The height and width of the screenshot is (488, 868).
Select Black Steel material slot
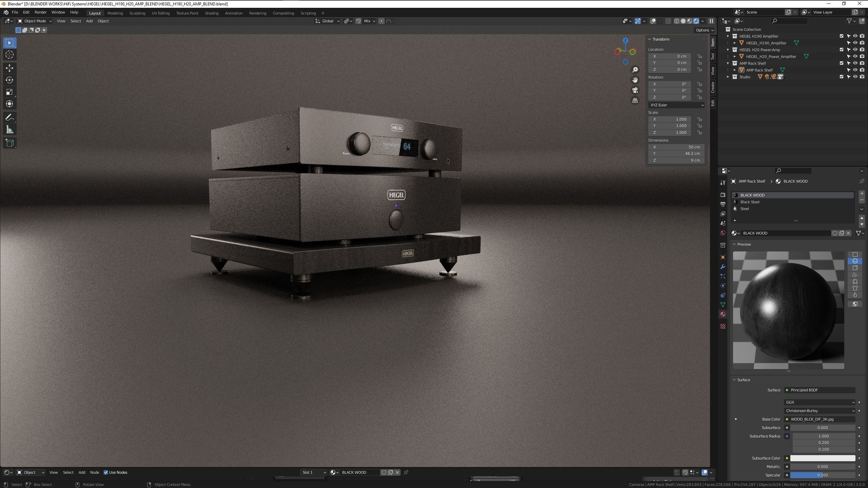point(750,202)
